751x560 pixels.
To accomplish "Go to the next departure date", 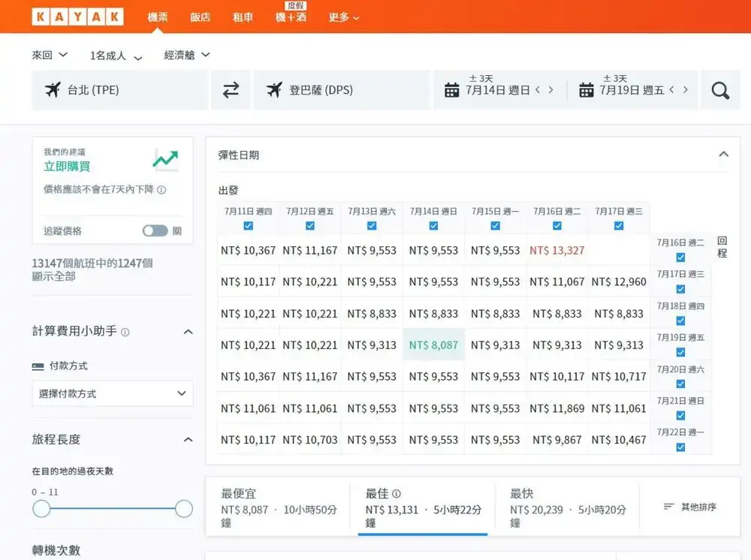I will (550, 89).
